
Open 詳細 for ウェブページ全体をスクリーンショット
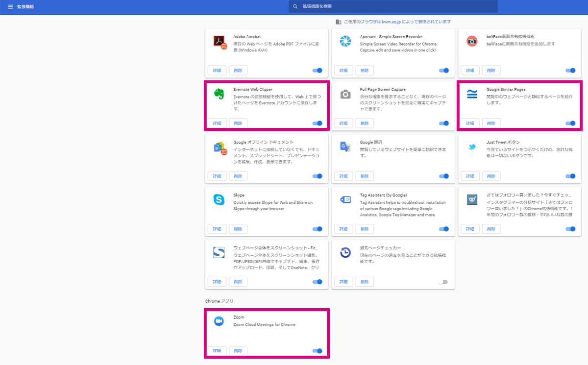pyautogui.click(x=217, y=282)
